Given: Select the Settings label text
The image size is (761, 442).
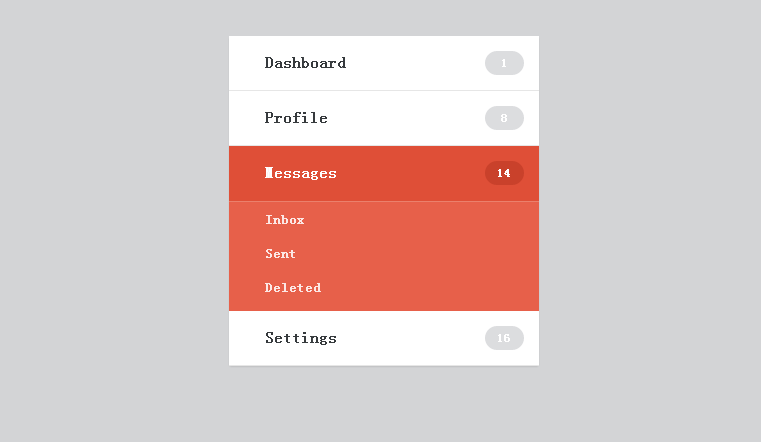Looking at the screenshot, I should click(301, 338).
